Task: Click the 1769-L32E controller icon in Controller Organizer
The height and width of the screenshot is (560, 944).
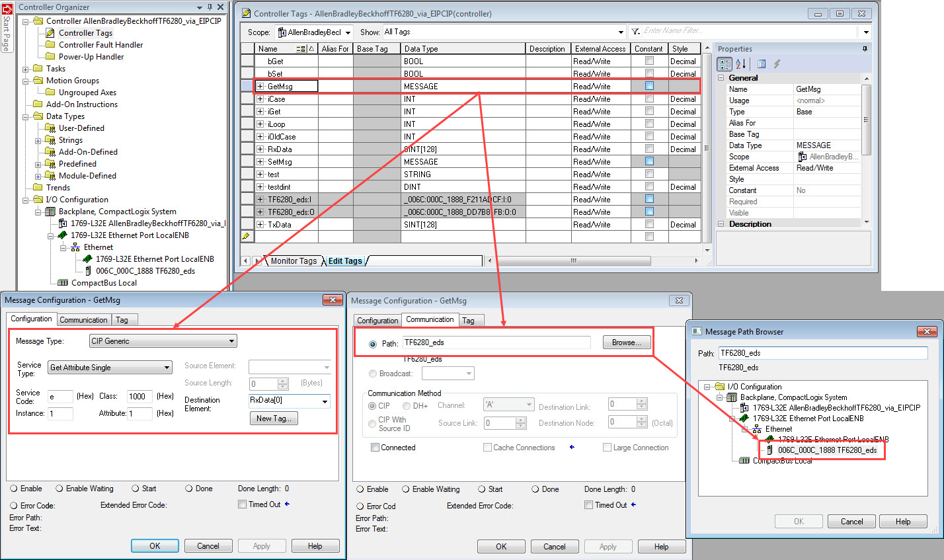Action: (63, 223)
